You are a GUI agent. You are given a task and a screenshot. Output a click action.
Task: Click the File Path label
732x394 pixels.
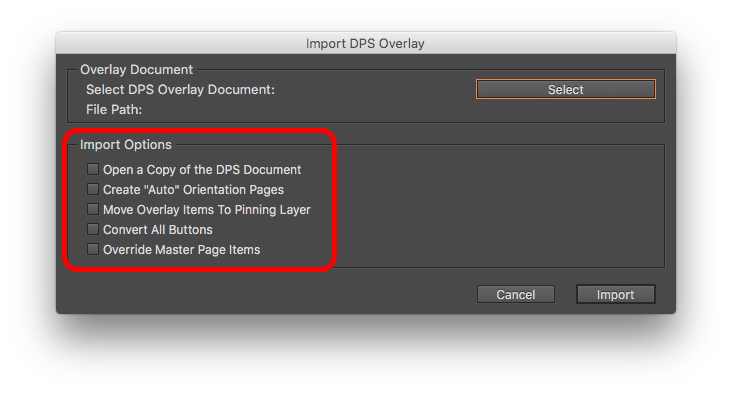coord(114,110)
